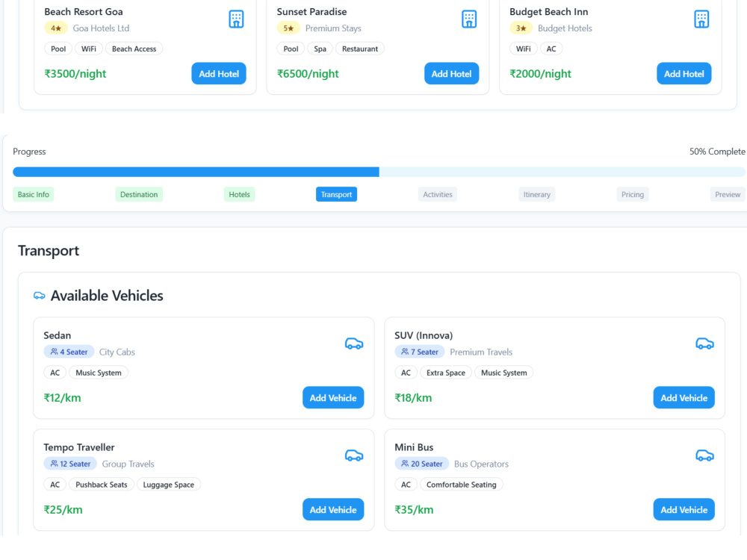Click the 20 Seater badge on Mini Bus

[422, 464]
